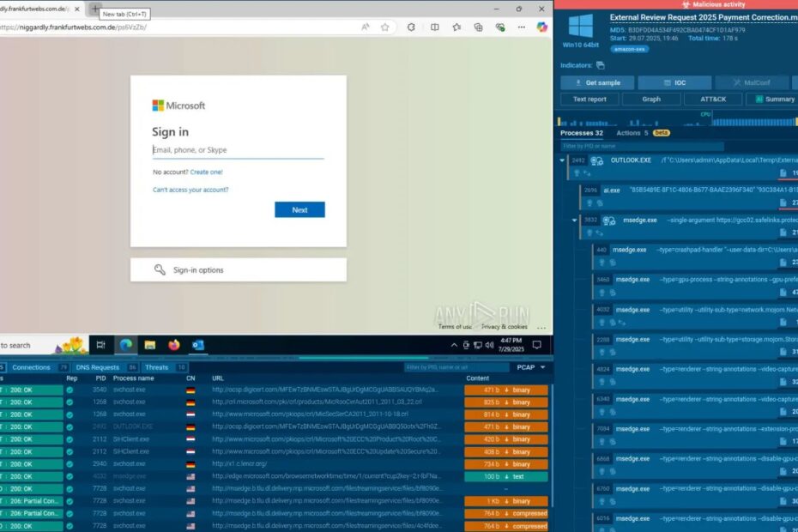
Task: Add page to favorites with star icon
Action: pos(384,27)
